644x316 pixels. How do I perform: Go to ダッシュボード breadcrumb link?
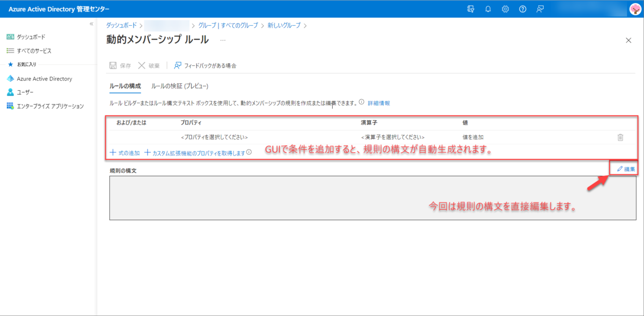point(122,25)
